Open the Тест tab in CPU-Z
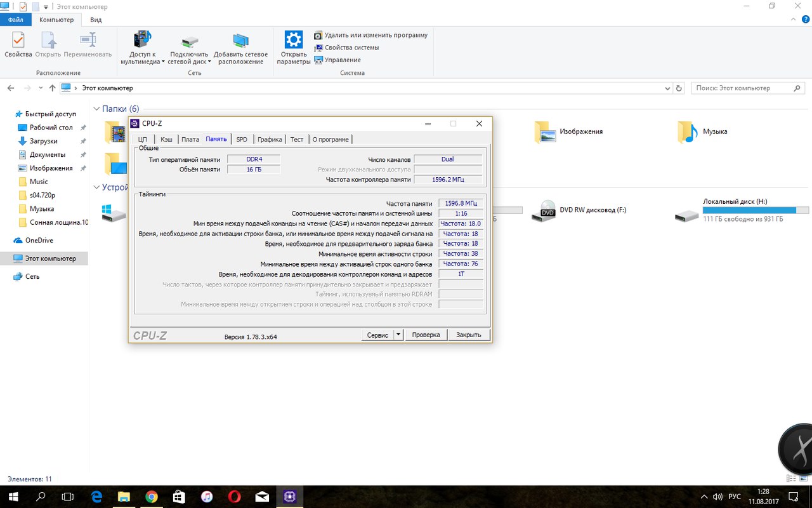The width and height of the screenshot is (812, 508). coord(297,139)
